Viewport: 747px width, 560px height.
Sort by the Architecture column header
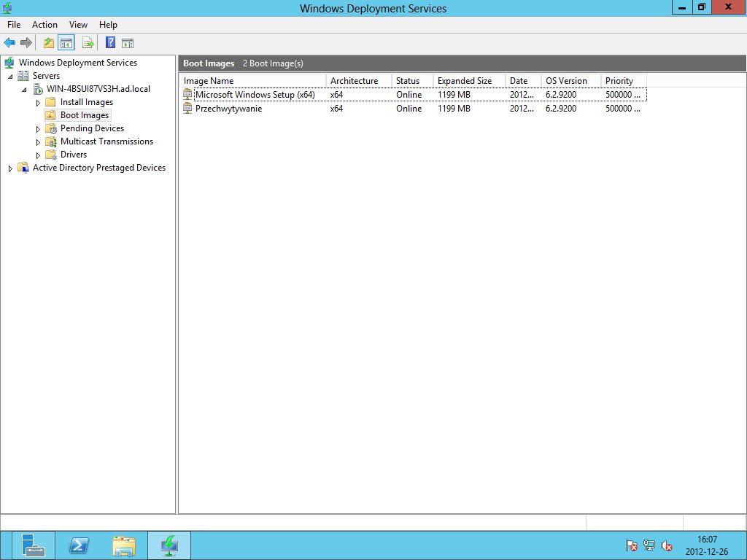pos(359,81)
